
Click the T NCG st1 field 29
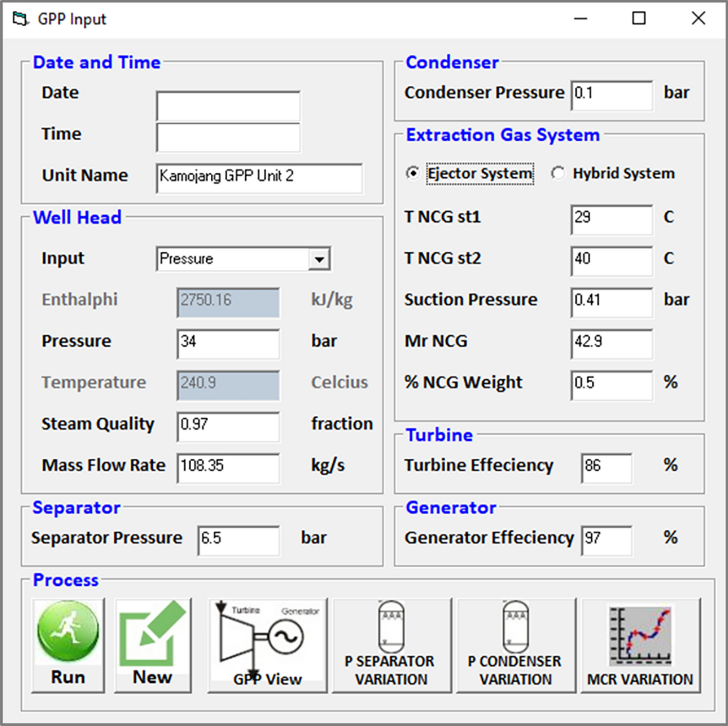612,220
